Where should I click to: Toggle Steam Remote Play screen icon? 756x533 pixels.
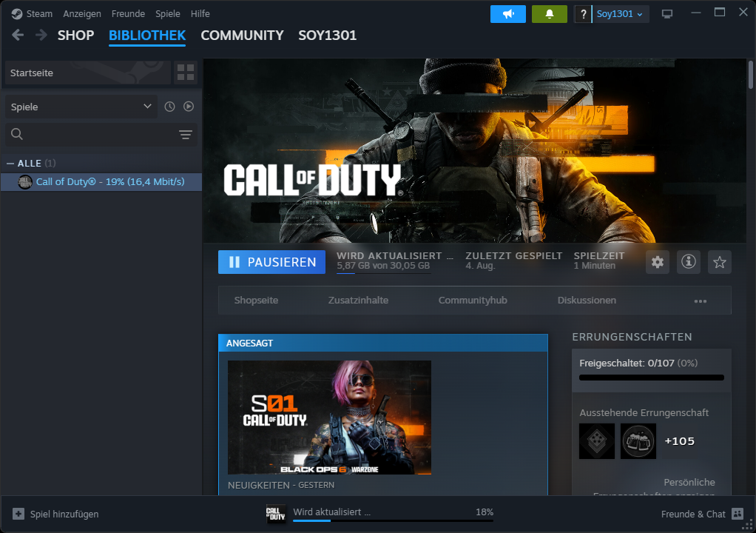(x=666, y=13)
